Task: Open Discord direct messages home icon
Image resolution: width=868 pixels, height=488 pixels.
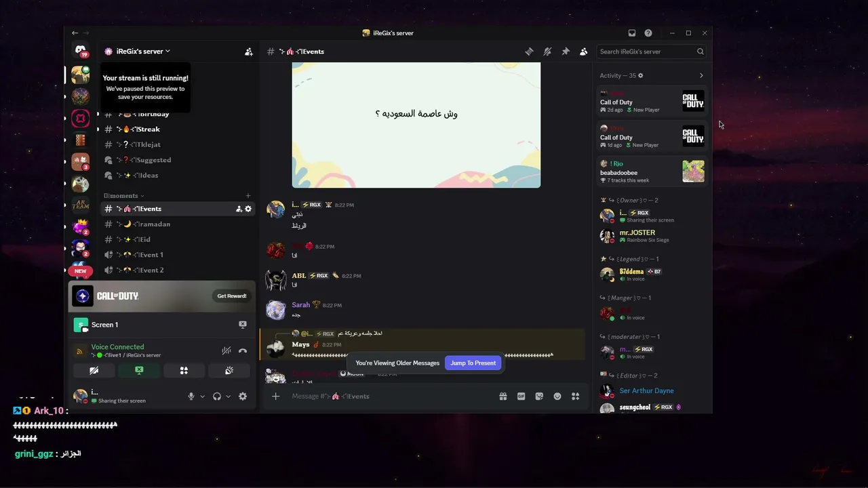Action: (x=81, y=51)
